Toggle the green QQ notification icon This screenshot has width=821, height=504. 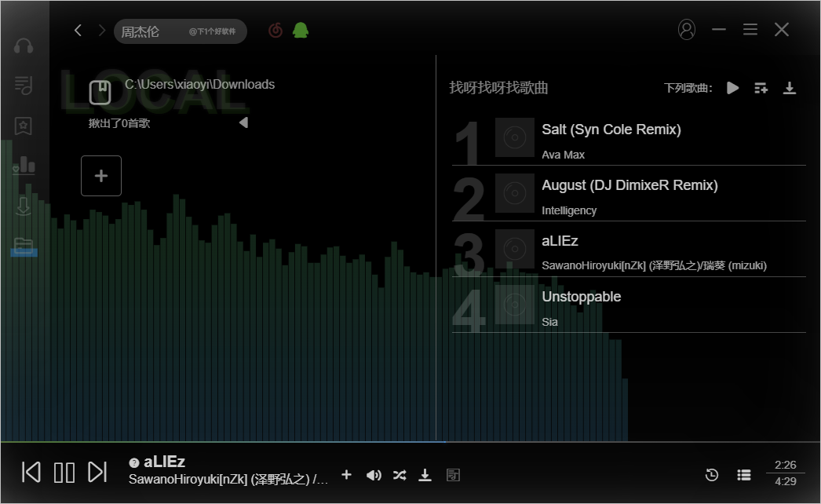301,29
